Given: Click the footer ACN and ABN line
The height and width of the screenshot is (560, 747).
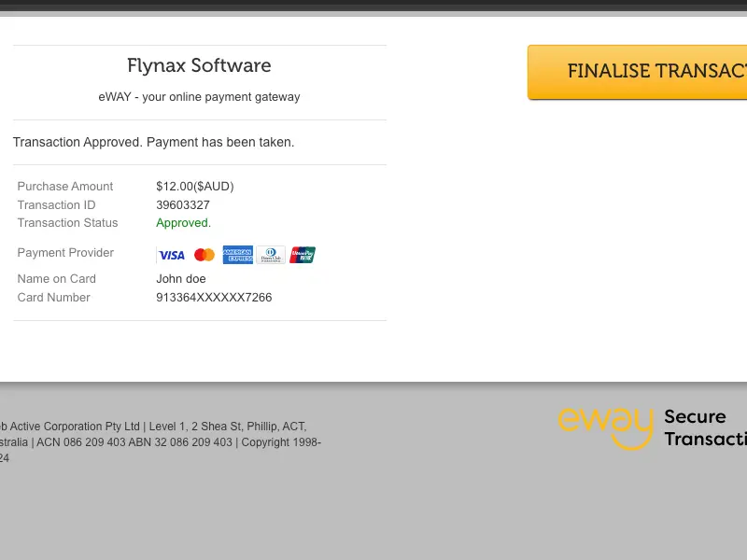Looking at the screenshot, I should point(161,441).
